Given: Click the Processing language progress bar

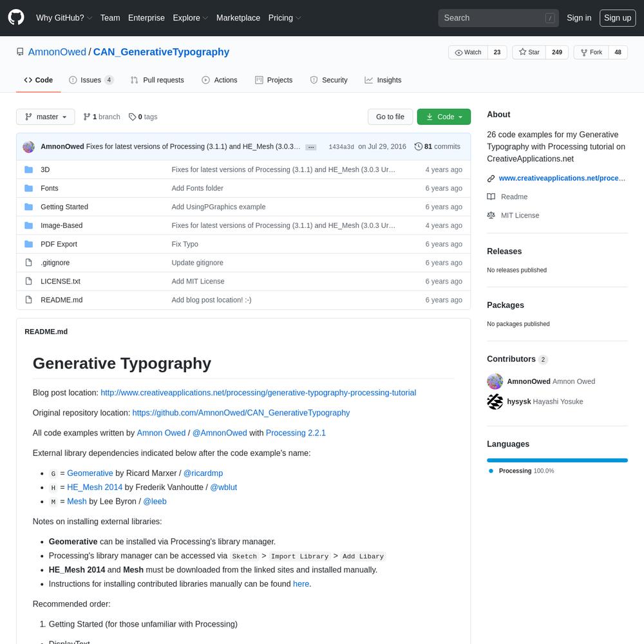Looking at the screenshot, I should coord(557,460).
